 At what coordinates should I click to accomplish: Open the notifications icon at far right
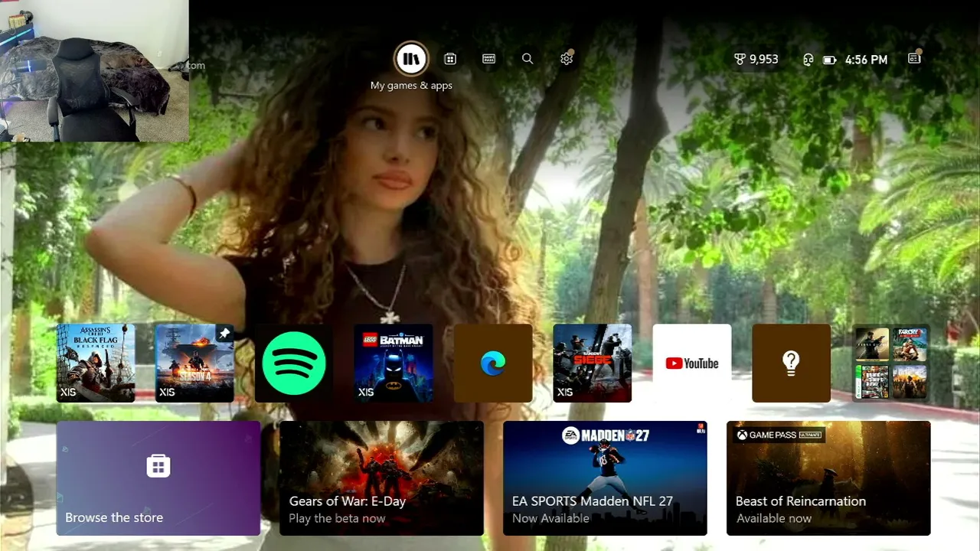[x=914, y=58]
